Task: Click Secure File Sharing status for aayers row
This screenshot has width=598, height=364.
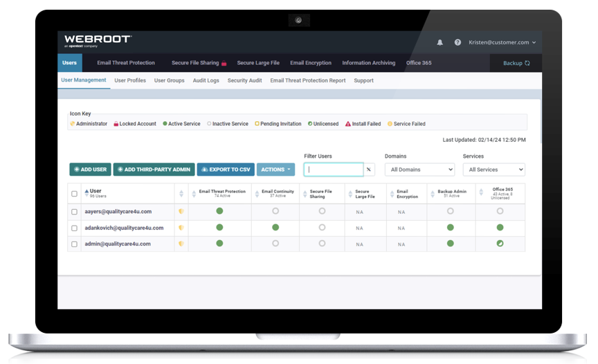Action: [x=322, y=211]
